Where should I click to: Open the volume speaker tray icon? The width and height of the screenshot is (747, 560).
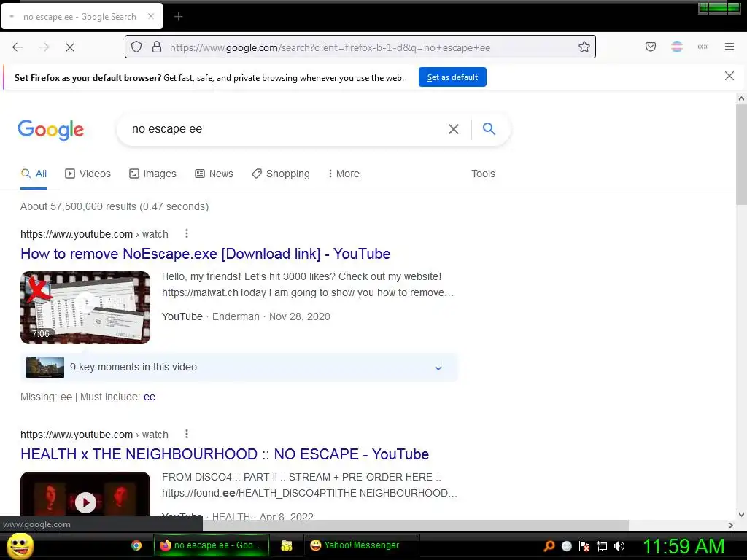619,546
